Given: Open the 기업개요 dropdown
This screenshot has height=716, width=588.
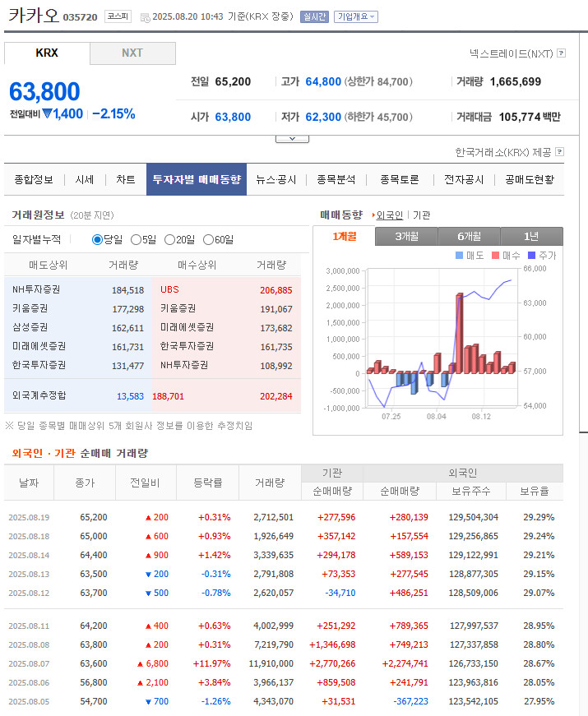Looking at the screenshot, I should click(356, 17).
